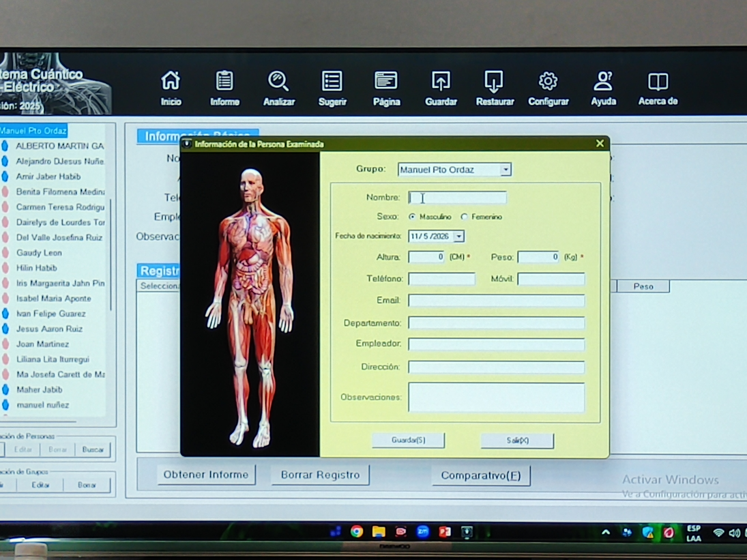Open the Acerca de book icon

(x=658, y=88)
